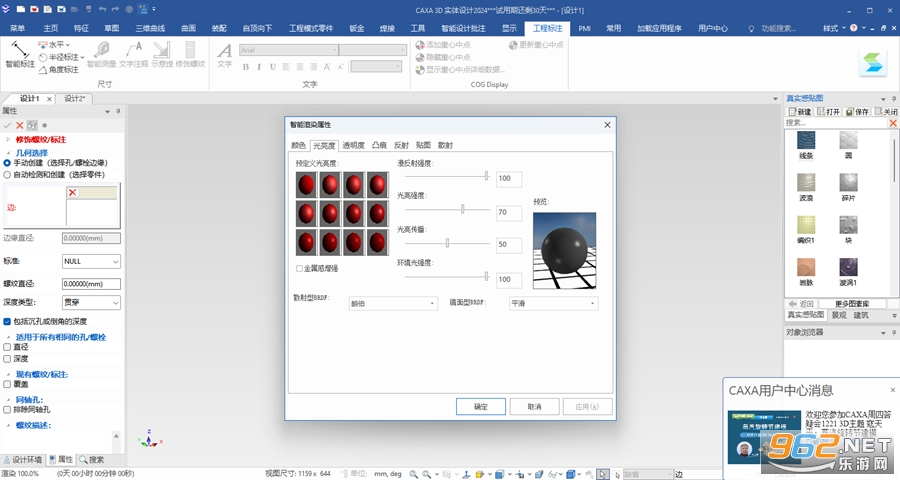Expand the 修饰螺纹/标注 section
The image size is (900, 480).
(8, 140)
